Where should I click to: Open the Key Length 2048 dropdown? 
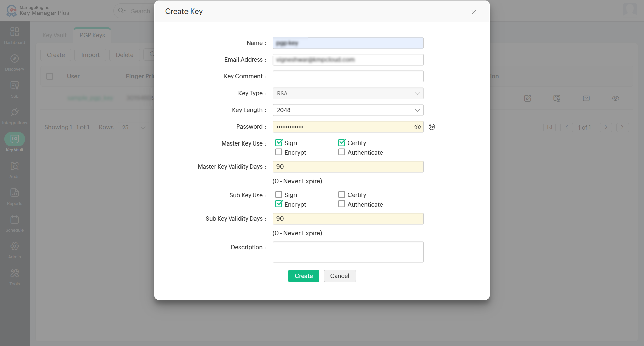coord(348,110)
